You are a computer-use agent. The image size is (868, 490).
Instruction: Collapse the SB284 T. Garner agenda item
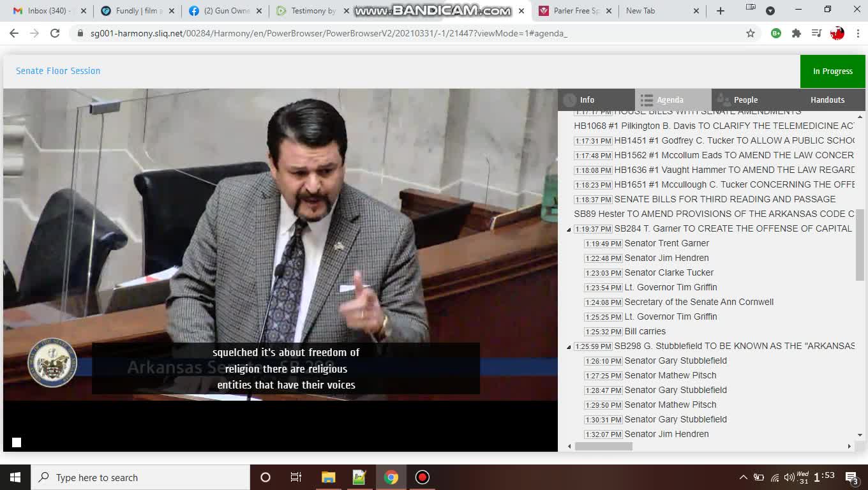tap(569, 229)
